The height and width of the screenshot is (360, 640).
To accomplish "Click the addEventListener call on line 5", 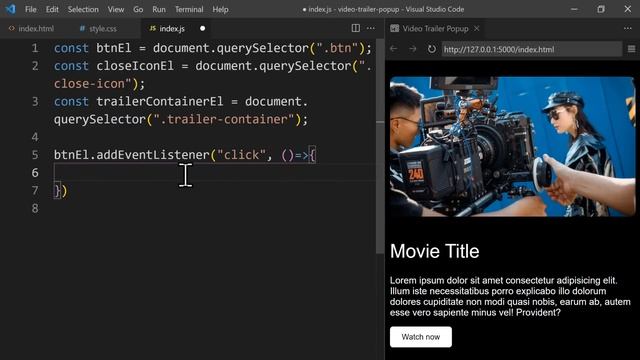I will coord(153,155).
